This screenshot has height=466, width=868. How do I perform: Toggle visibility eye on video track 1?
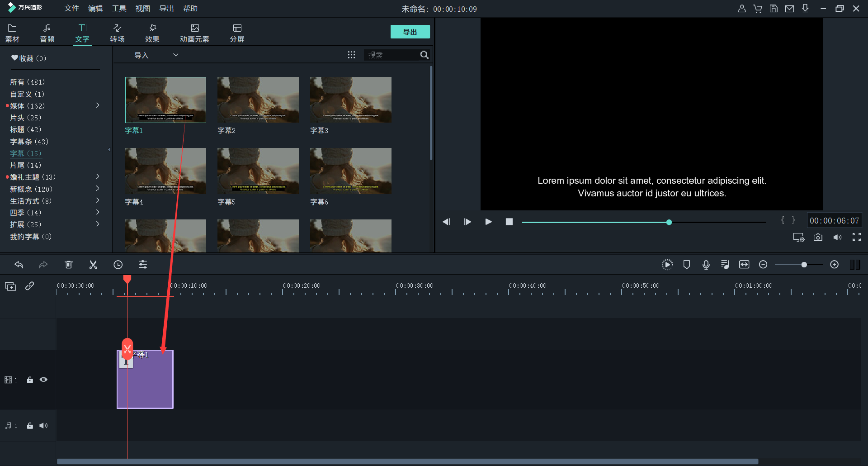coord(43,380)
